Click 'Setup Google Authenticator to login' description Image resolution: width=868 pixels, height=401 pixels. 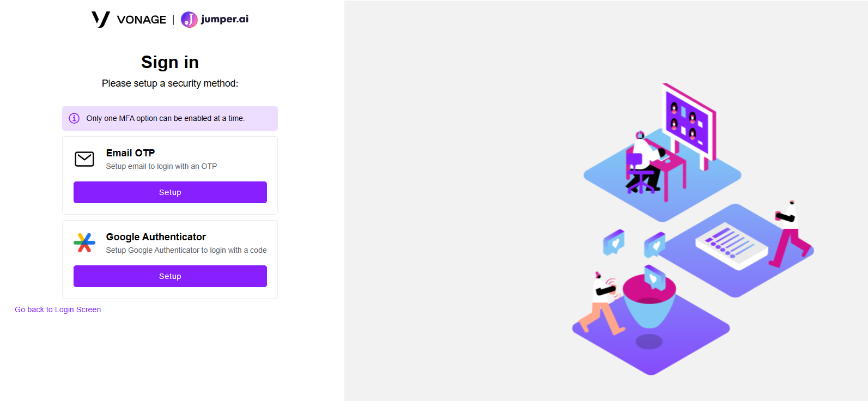point(186,250)
